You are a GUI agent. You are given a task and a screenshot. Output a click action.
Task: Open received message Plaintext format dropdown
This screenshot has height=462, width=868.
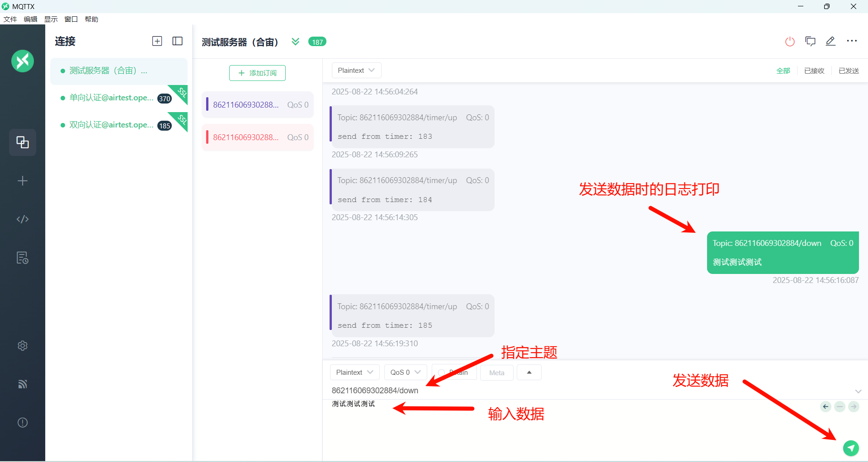tap(356, 71)
